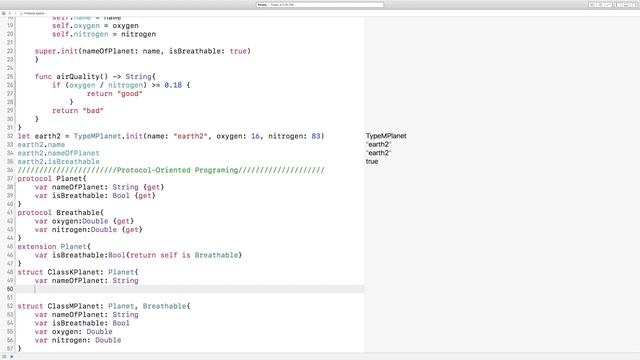
Task: Go forward with the jump bar forward arrow
Action: pos(16,13)
